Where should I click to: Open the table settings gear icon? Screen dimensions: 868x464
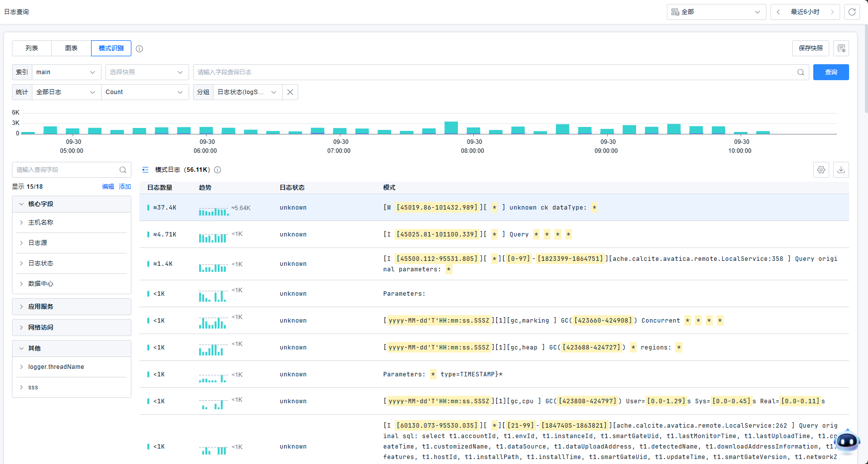tap(821, 170)
